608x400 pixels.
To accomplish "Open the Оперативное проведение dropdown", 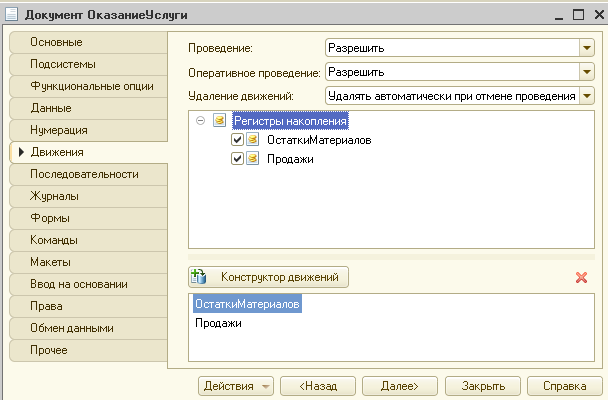I will (587, 72).
